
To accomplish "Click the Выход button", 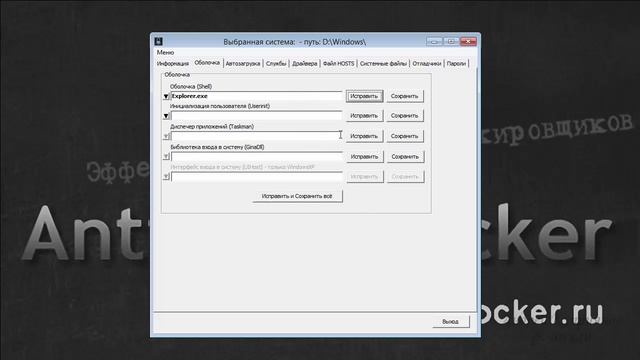I will point(451,322).
